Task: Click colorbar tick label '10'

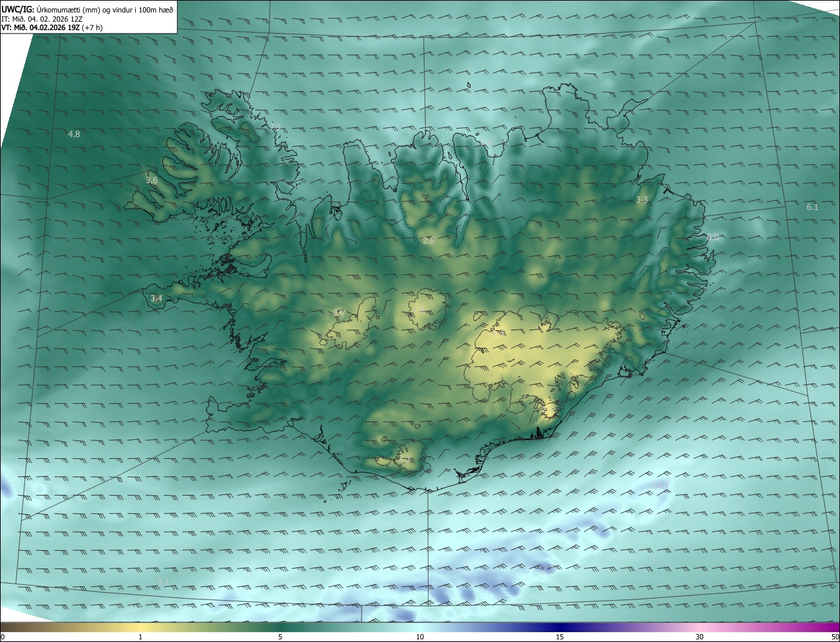Action: pyautogui.click(x=420, y=637)
